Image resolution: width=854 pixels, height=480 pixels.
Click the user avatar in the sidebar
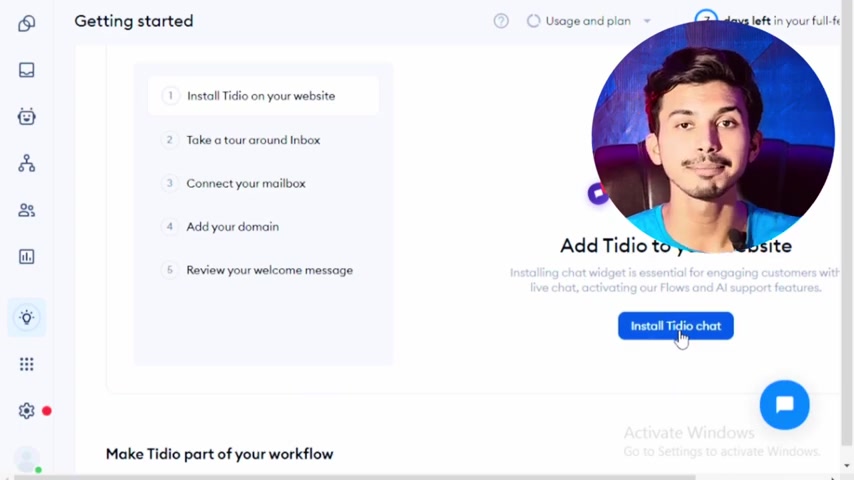pos(27,459)
